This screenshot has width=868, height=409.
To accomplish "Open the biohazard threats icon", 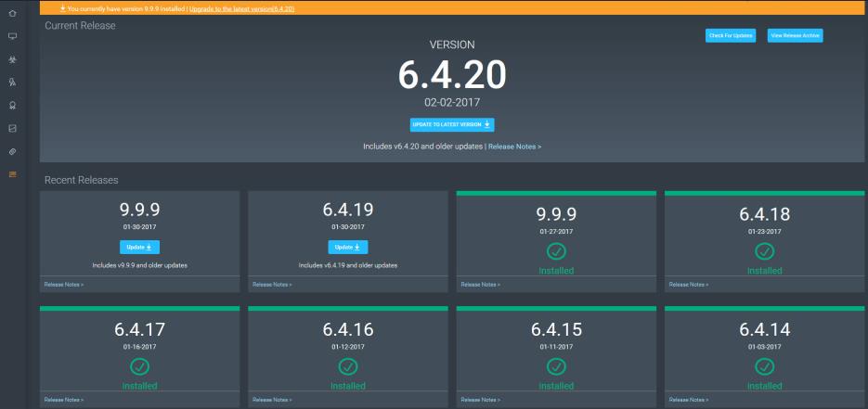I will 13,59.
